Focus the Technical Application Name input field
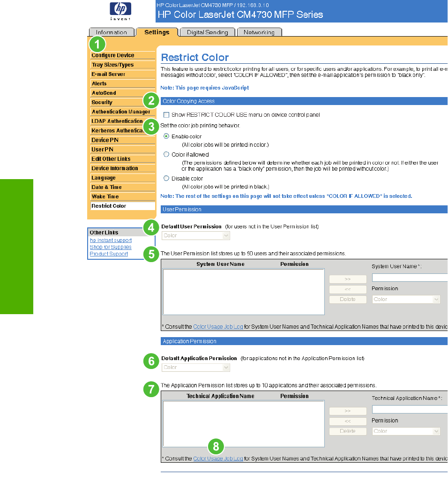The image size is (448, 482). coord(410,409)
